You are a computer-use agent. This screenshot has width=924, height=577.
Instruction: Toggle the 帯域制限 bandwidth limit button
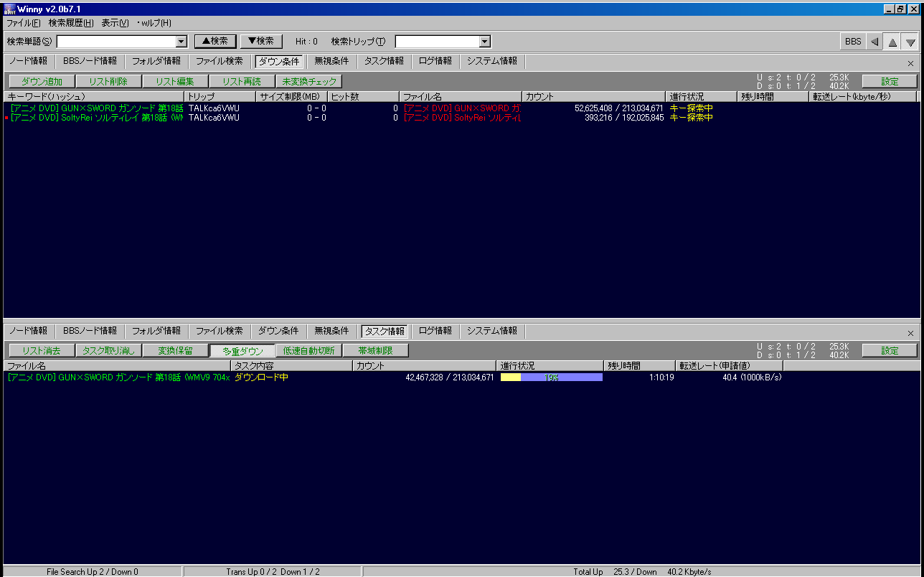375,351
